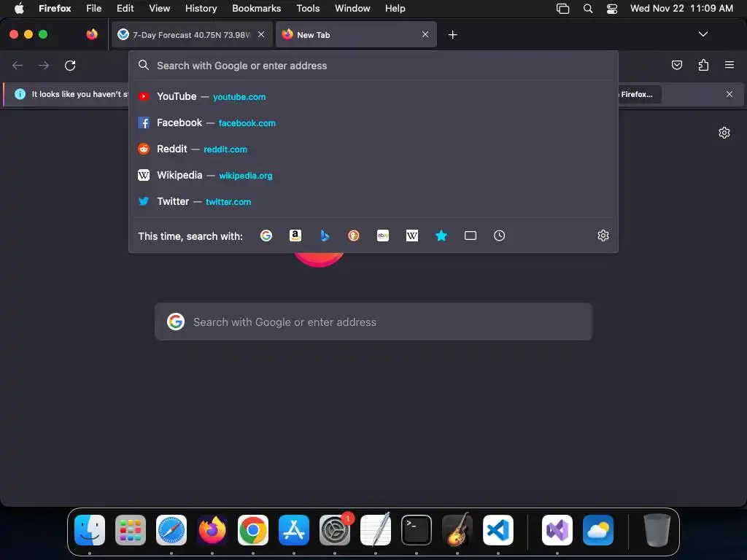This screenshot has width=747, height=560.
Task: Open the Help menu
Action: 395,8
